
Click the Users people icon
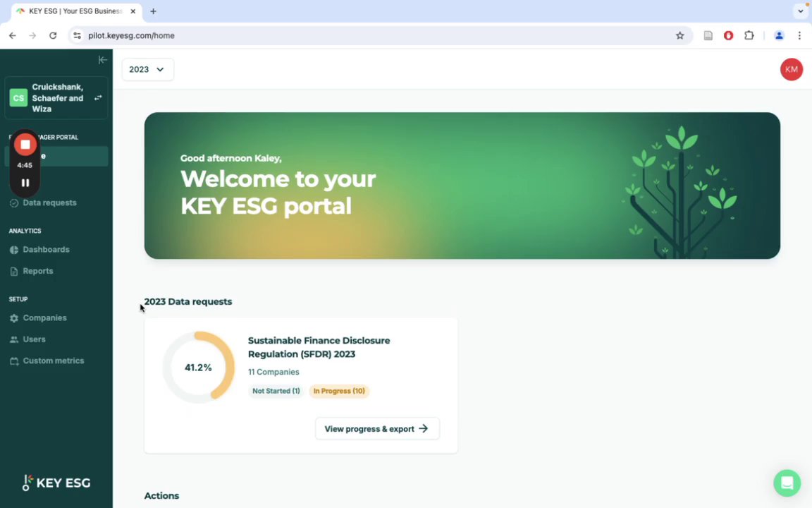pyautogui.click(x=14, y=339)
